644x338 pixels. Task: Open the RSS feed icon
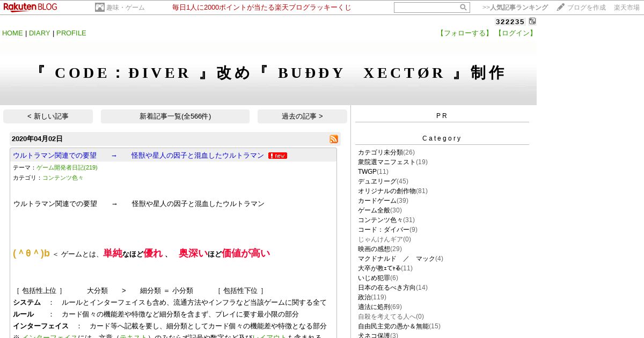coord(334,139)
